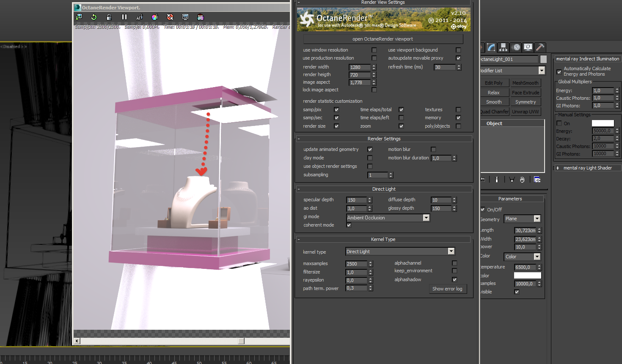
Task: Open the Modify command panel tab
Action: tap(491, 47)
